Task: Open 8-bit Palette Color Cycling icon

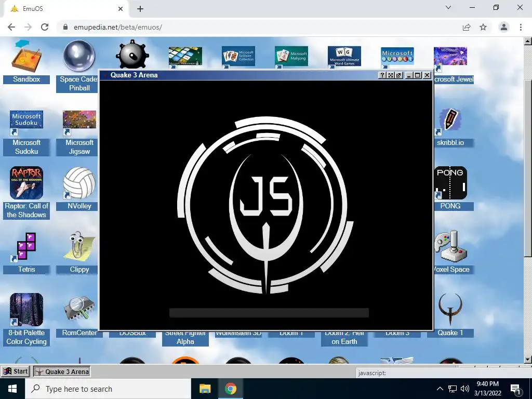Action: pyautogui.click(x=26, y=310)
